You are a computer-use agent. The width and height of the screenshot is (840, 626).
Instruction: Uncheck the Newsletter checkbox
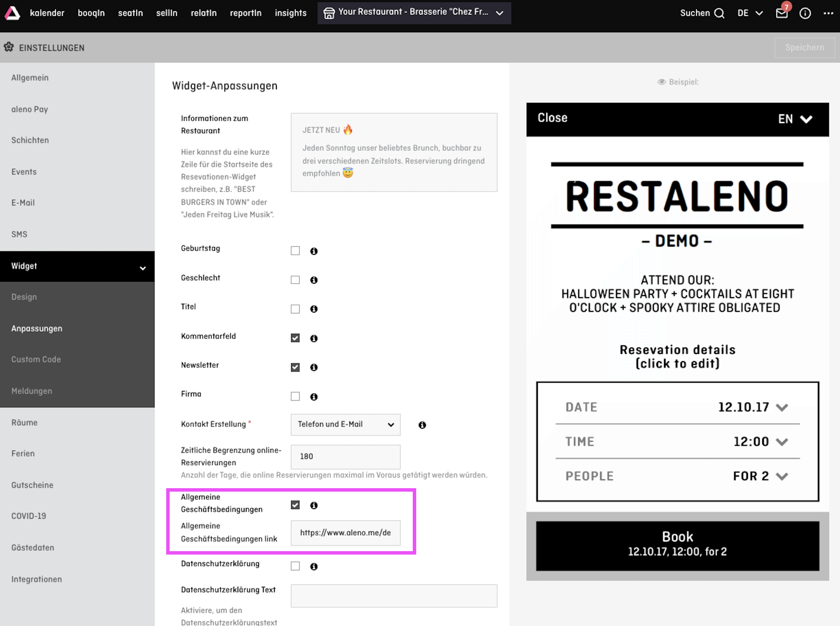(x=295, y=367)
